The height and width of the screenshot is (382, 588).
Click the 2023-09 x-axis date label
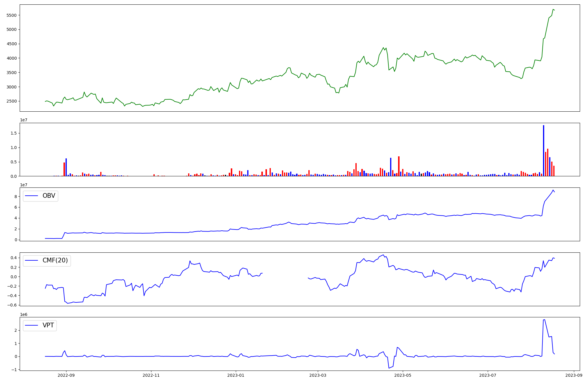pyautogui.click(x=574, y=375)
